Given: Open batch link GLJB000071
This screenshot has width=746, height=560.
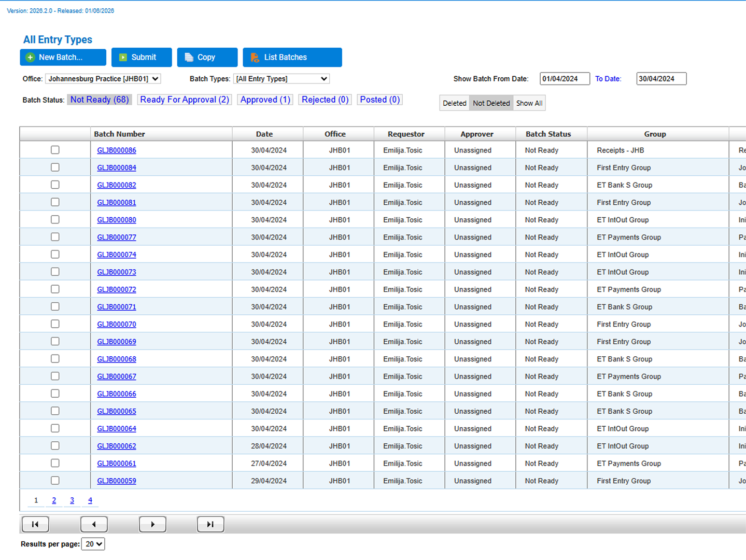Looking at the screenshot, I should click(x=117, y=307).
